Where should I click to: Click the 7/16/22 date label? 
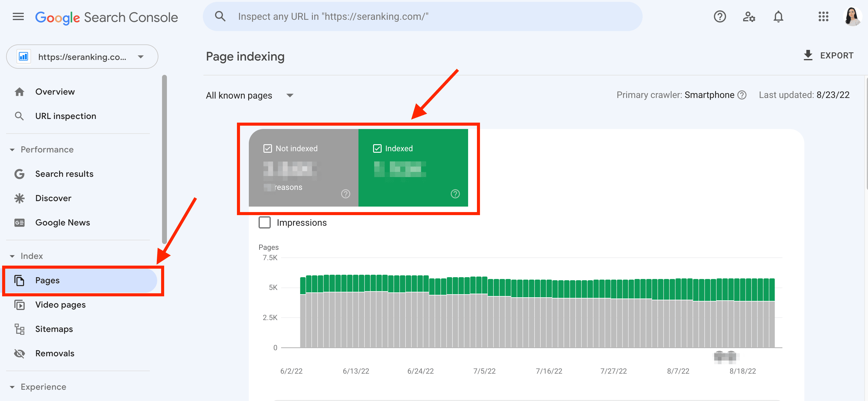[549, 371]
